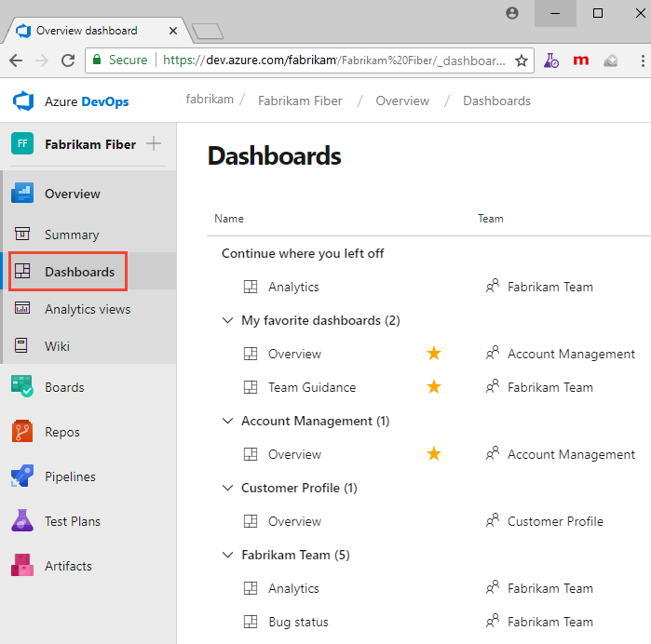Viewport: 651px width, 644px height.
Task: Click the Dashboards grid icon in sidebar
Action: 22,271
